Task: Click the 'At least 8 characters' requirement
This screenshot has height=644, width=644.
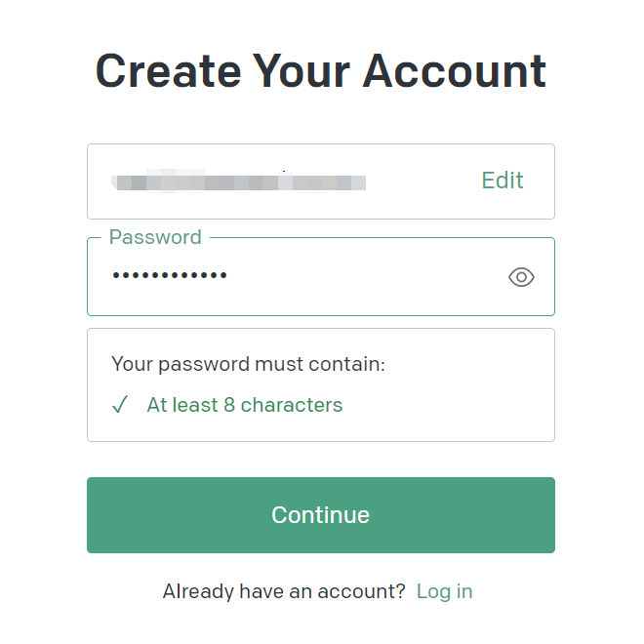Action: click(x=245, y=405)
